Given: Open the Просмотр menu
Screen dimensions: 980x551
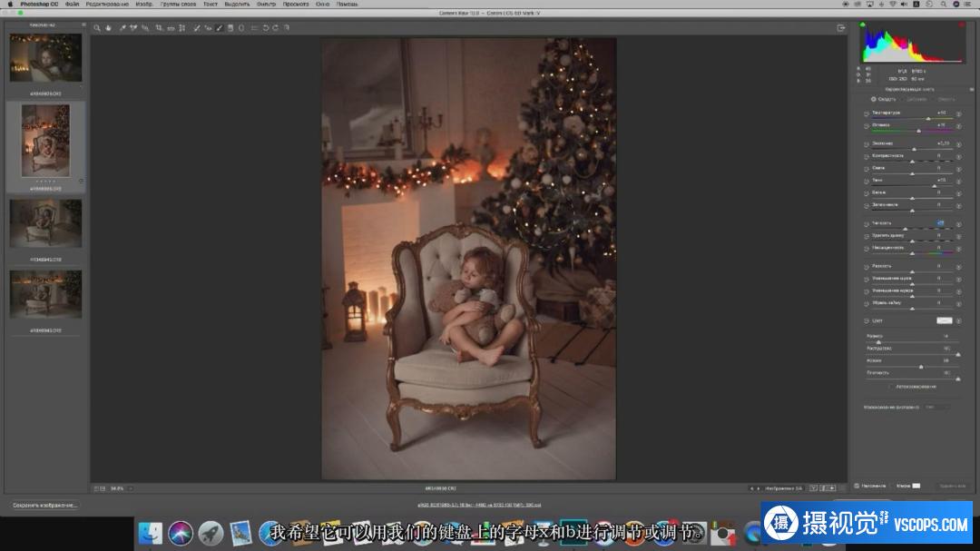Looking at the screenshot, I should 296,5.
